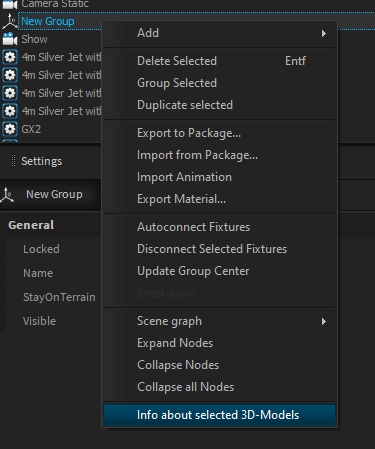
Task: Click the Settings panel drag grip
Action: [x=13, y=161]
